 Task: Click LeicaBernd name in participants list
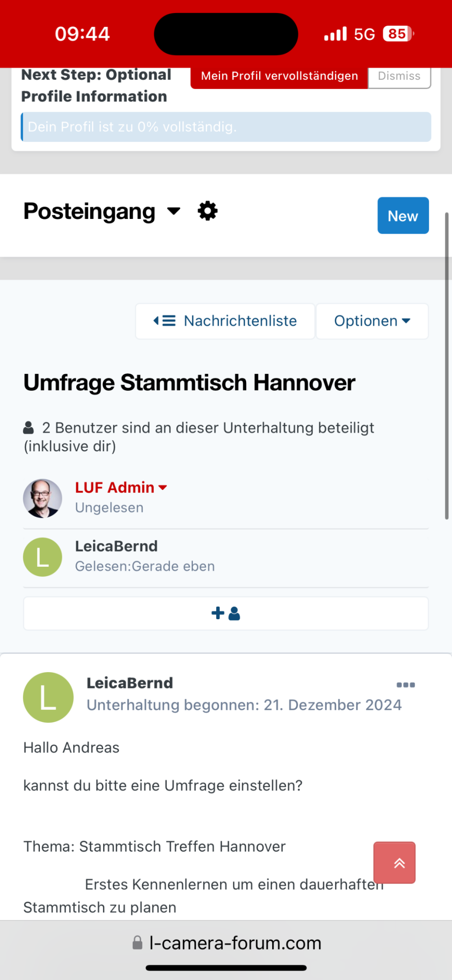tap(116, 546)
